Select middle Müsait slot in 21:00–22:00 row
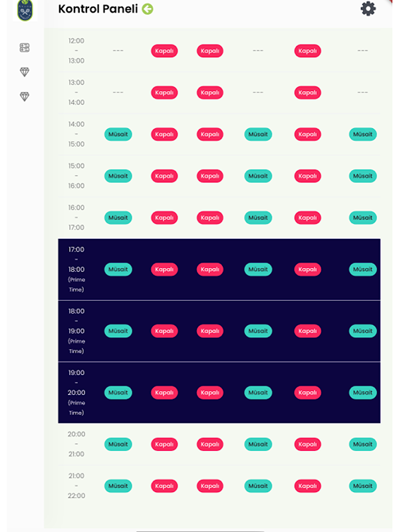 coord(258,486)
